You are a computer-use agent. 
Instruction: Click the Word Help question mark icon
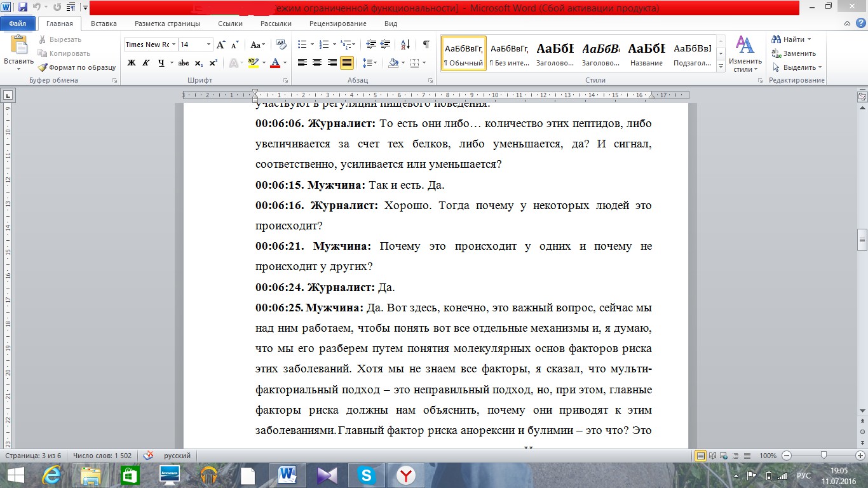point(862,24)
